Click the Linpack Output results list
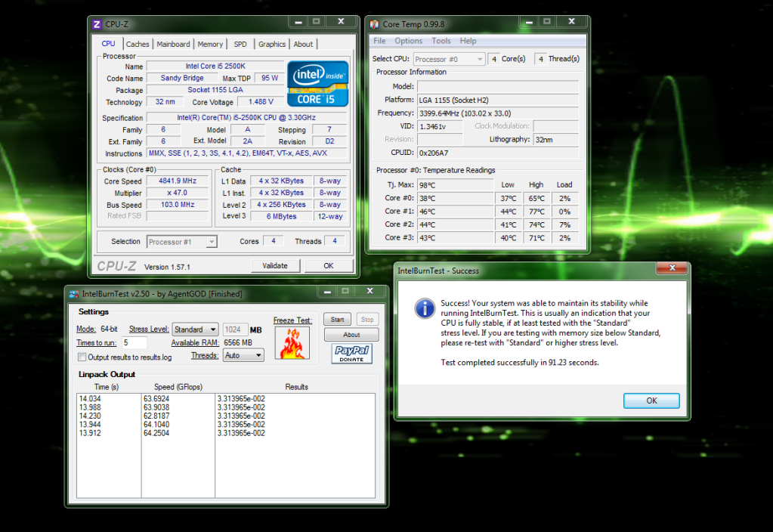The height and width of the screenshot is (532, 773). 226,446
